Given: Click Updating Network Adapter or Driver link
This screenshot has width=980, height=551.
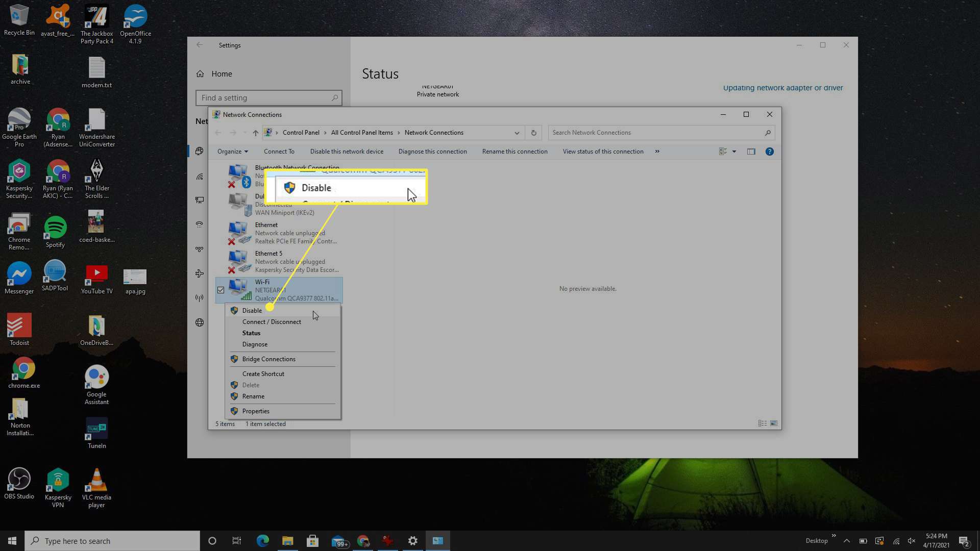Looking at the screenshot, I should click(x=783, y=87).
